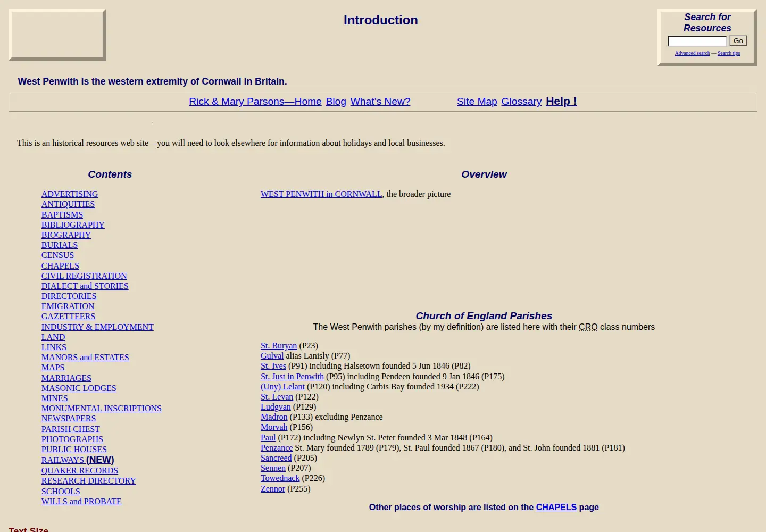Open WEST PENWITH in CORNWALL overview link
The width and height of the screenshot is (766, 532).
321,194
